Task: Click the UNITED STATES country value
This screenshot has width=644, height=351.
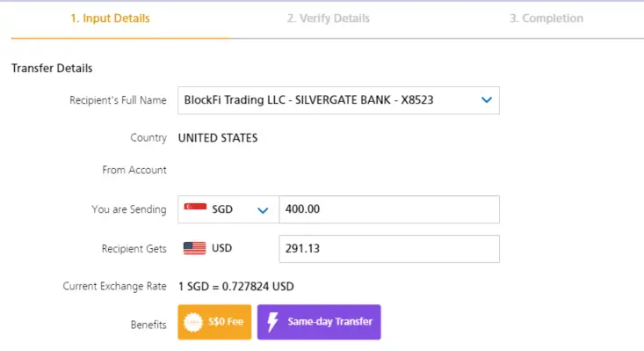Action: (218, 138)
